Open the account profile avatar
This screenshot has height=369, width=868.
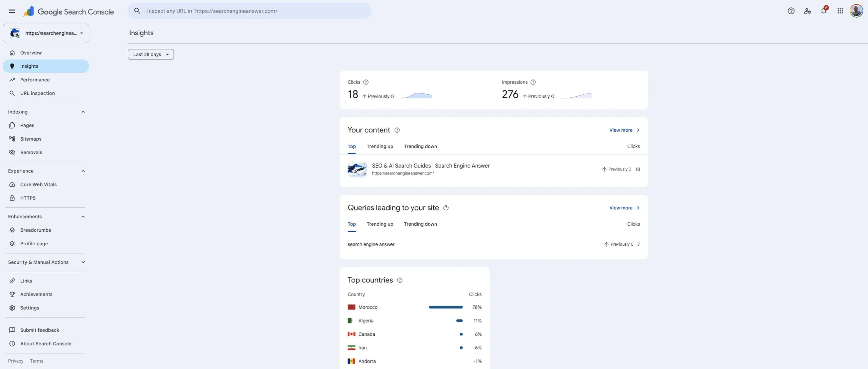(x=856, y=11)
